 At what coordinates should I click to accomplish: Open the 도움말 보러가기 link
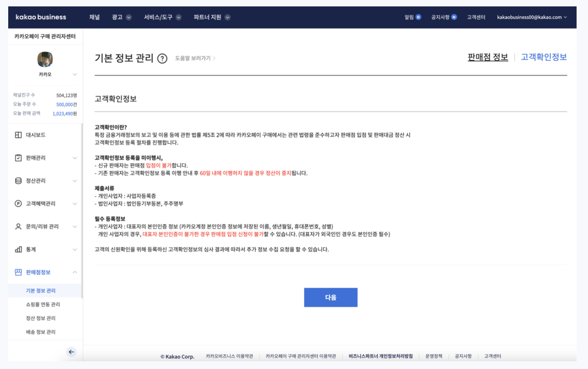195,58
